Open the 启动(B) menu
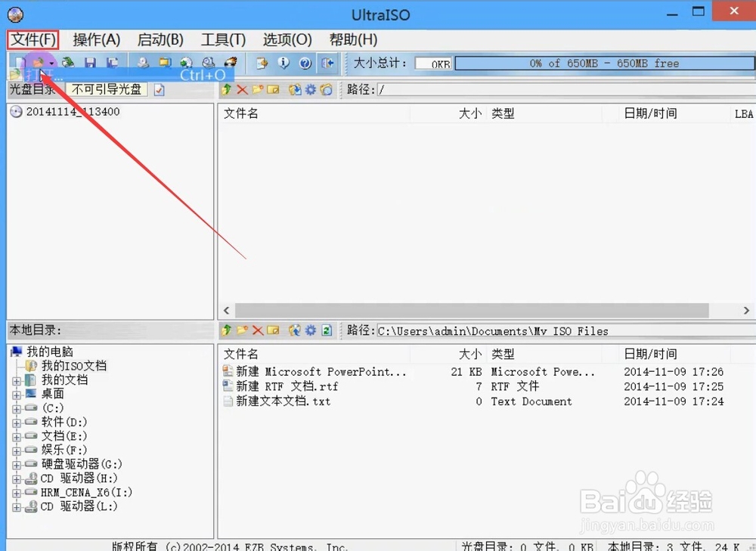756x551 pixels. coord(160,39)
